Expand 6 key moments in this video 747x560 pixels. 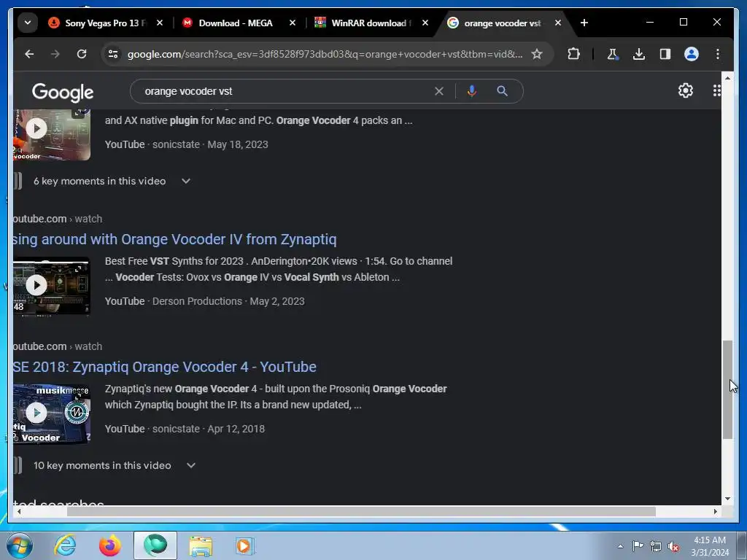pyautogui.click(x=112, y=181)
